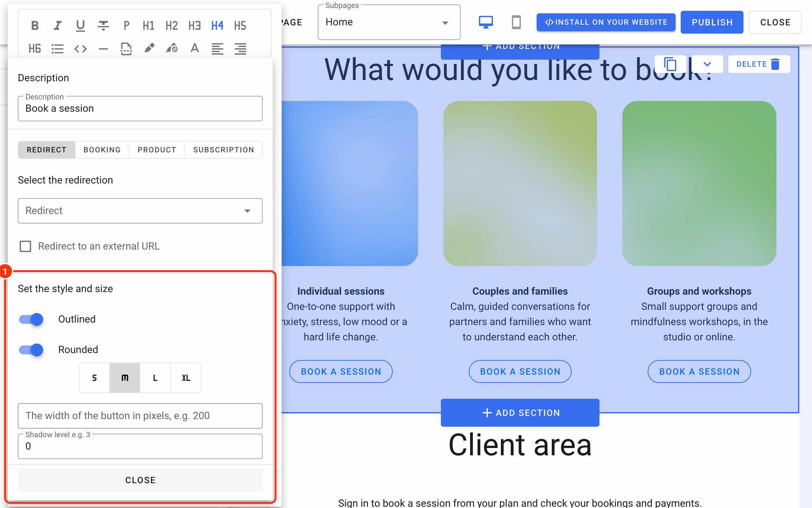
Task: Open the text color picker
Action: tap(195, 49)
